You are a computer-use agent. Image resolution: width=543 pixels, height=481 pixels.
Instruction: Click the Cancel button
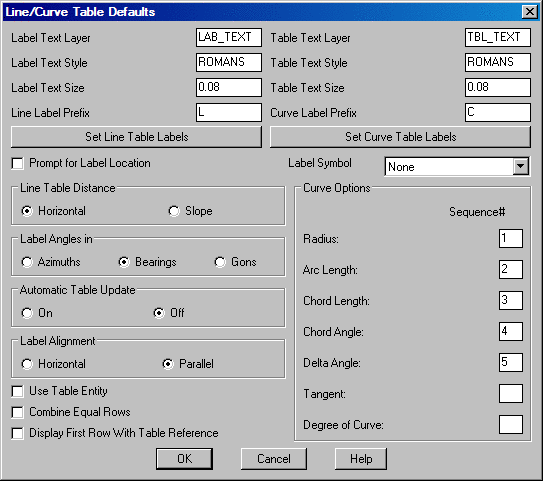(274, 459)
